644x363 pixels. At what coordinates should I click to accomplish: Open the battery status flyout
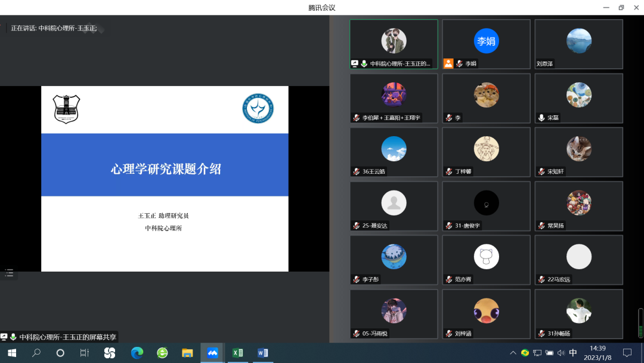pos(550,352)
